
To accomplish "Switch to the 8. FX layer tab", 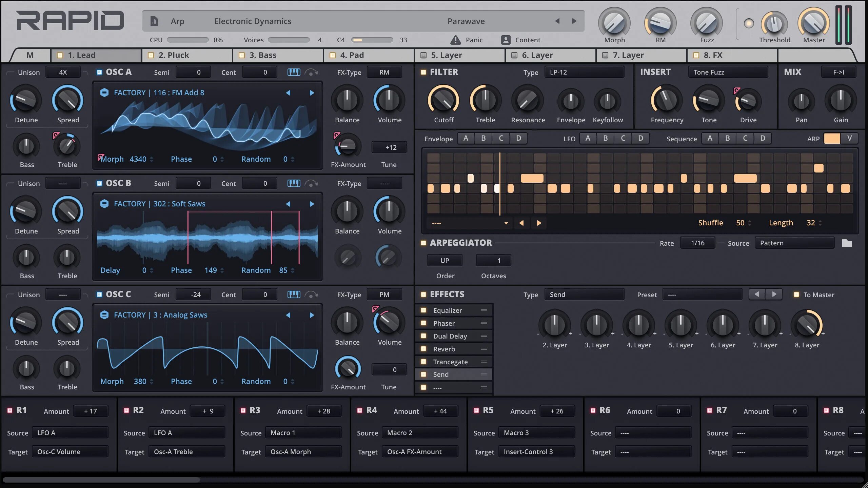I will point(732,55).
